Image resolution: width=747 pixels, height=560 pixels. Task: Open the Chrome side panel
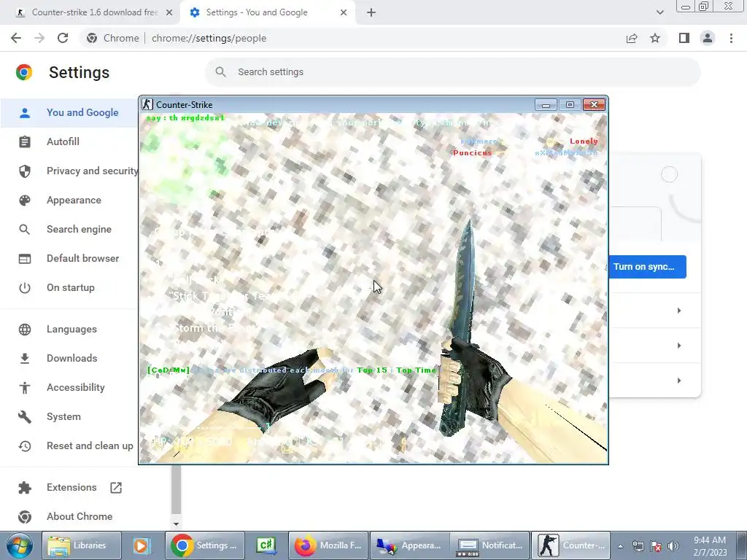[684, 38]
